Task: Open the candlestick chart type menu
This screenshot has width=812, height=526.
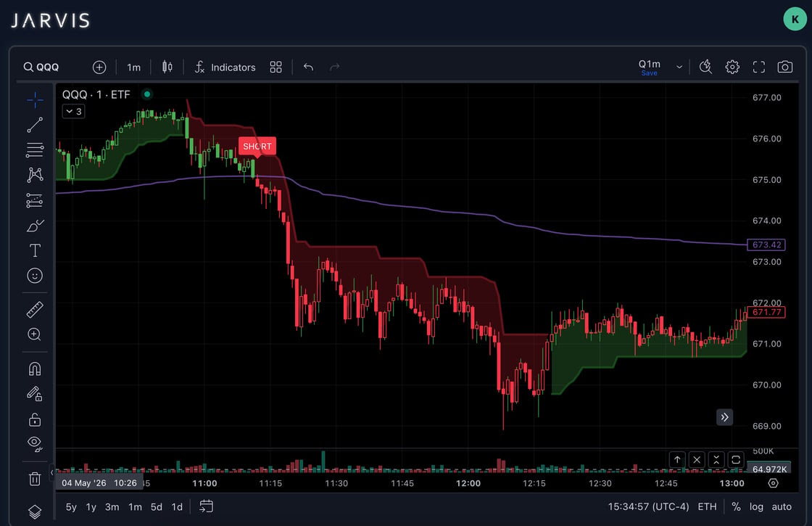Action: [x=167, y=67]
